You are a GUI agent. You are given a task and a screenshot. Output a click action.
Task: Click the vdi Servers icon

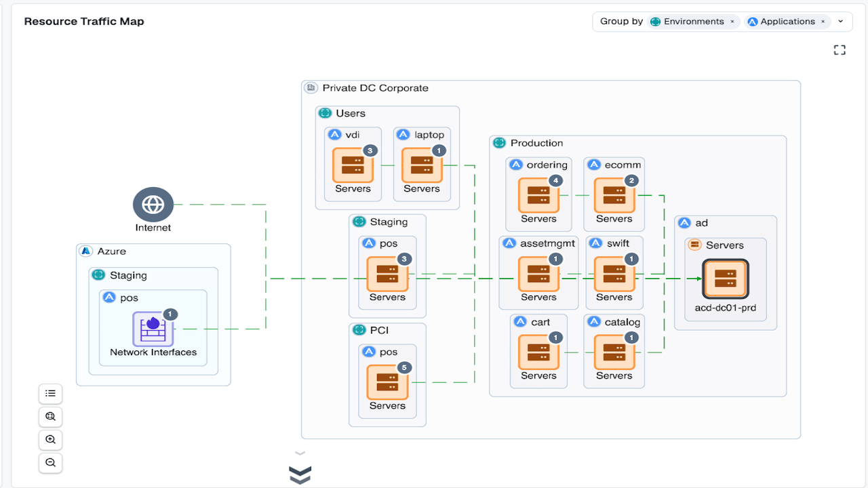[353, 165]
